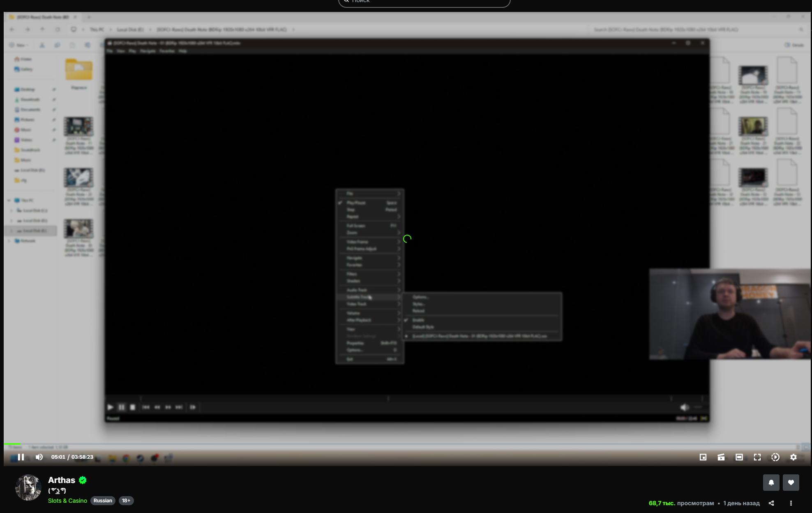Open picture-in-picture mini player

tap(703, 457)
